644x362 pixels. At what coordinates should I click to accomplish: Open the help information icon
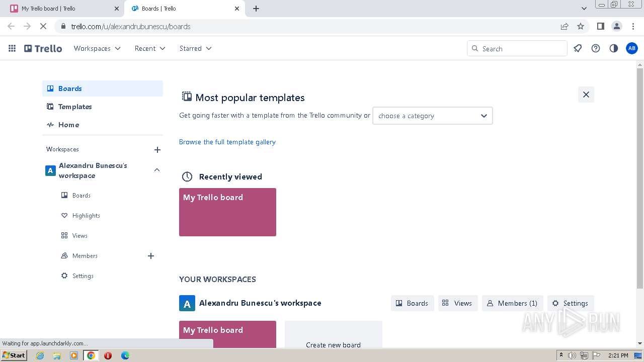pos(596,48)
